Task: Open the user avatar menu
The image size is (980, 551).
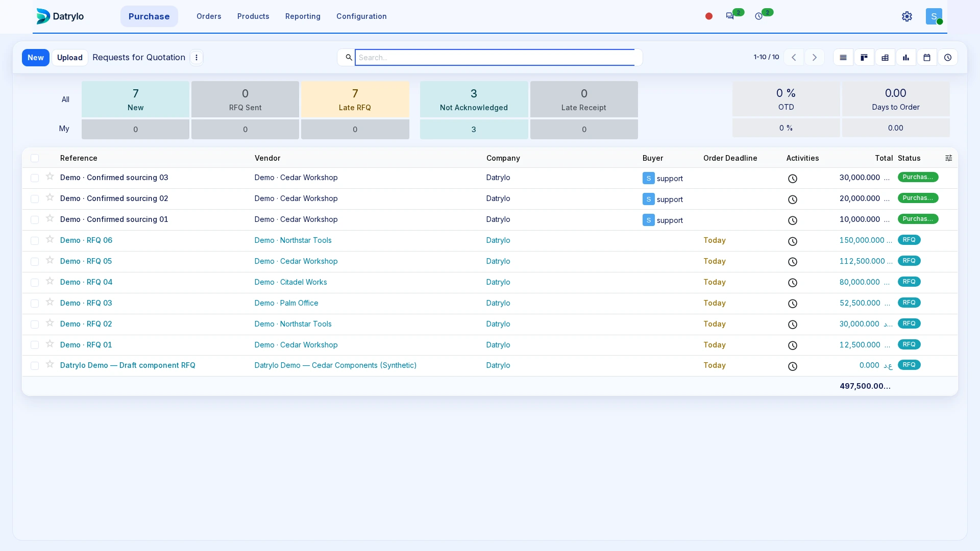Action: tap(934, 16)
